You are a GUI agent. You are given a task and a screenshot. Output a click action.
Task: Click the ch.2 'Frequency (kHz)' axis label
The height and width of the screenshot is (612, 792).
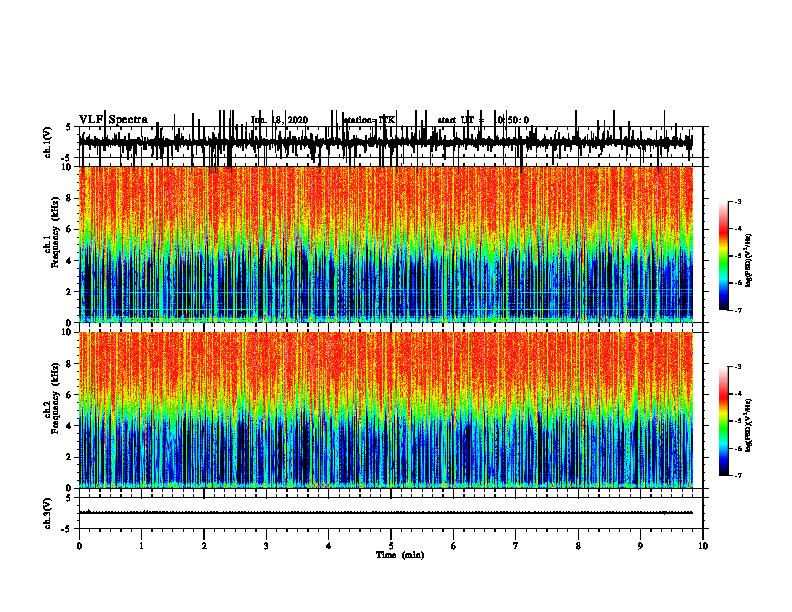click(55, 398)
